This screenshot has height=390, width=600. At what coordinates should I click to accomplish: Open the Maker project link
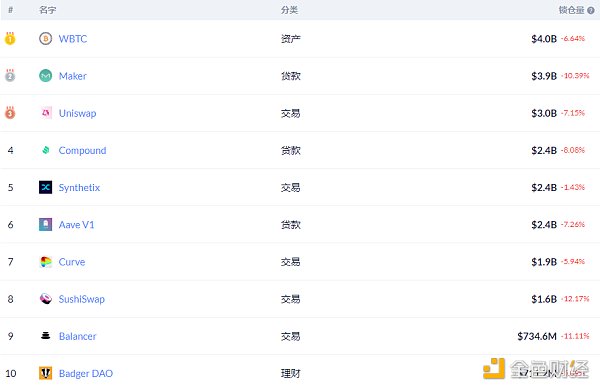(x=73, y=76)
